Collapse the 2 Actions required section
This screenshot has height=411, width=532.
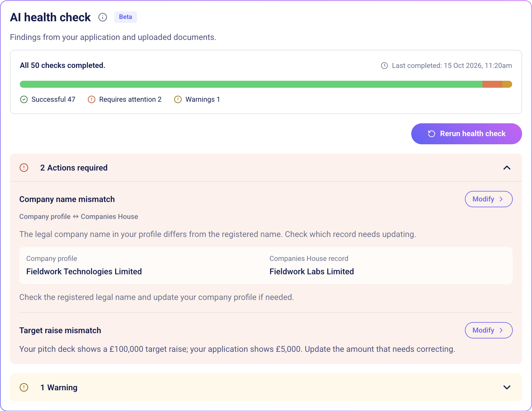click(507, 168)
